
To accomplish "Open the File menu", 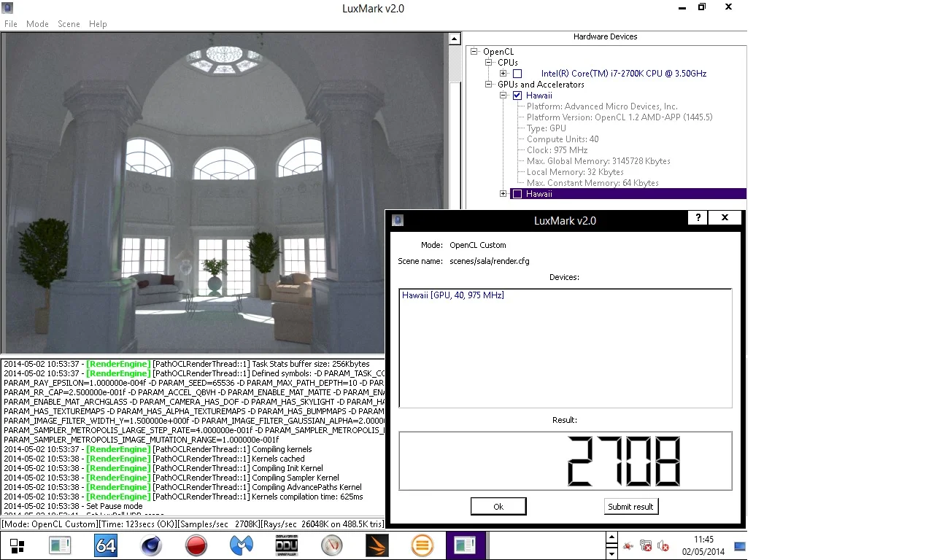I will [x=10, y=24].
